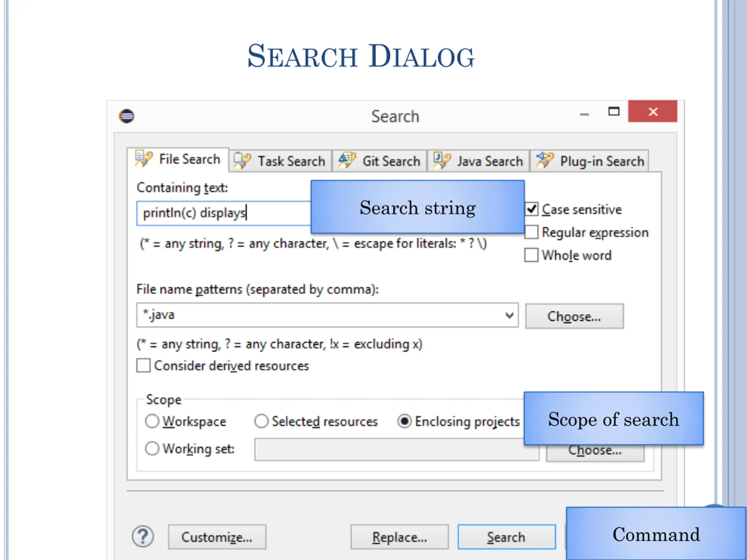Choose the Selected resources scope option

pyautogui.click(x=261, y=421)
